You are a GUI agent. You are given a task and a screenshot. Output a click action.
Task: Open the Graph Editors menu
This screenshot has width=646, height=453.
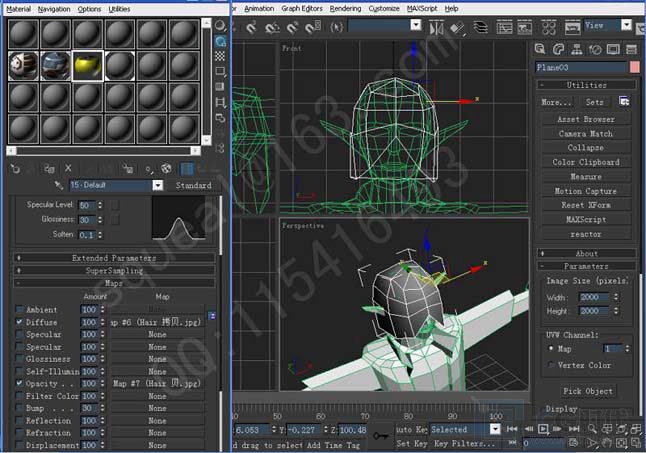[302, 8]
